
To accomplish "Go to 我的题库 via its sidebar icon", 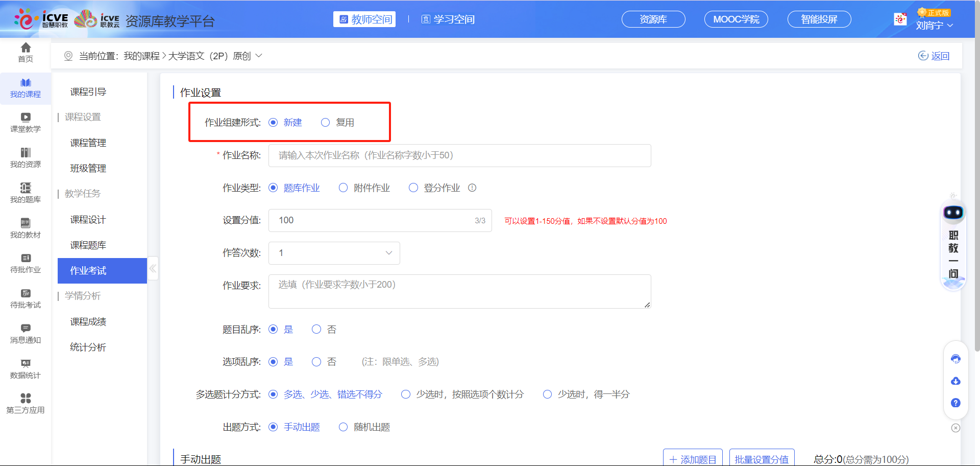I will point(25,192).
